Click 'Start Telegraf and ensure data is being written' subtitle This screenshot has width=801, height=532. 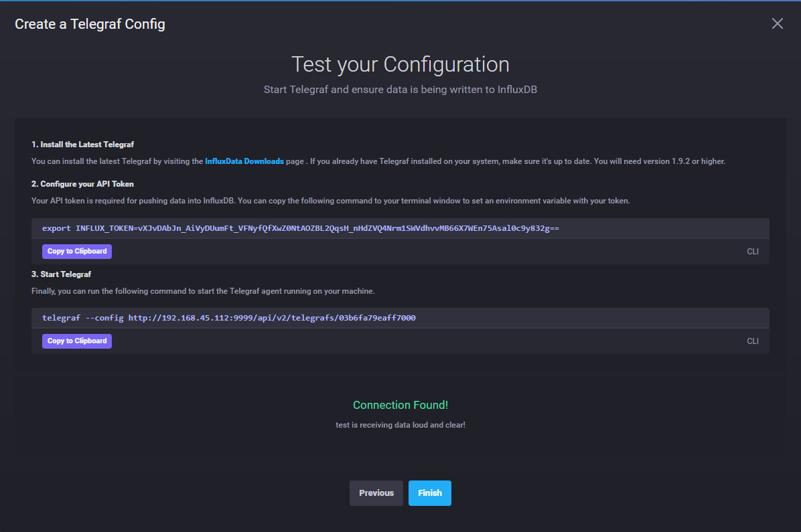point(401,90)
